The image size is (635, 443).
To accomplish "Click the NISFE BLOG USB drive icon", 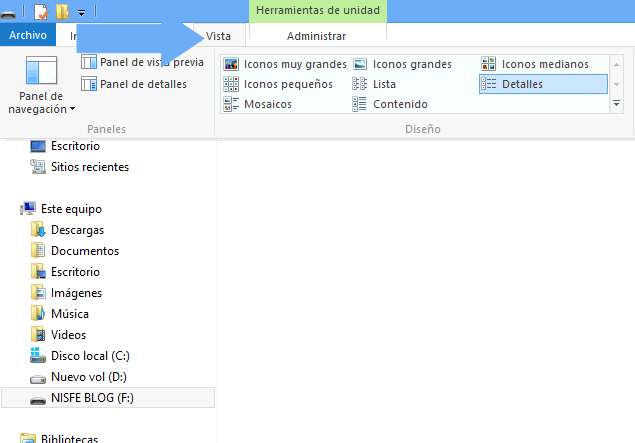I will 38,400.
